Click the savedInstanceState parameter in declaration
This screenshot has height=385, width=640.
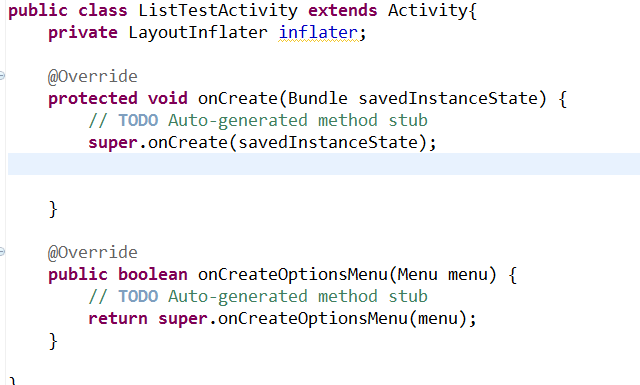[448, 98]
